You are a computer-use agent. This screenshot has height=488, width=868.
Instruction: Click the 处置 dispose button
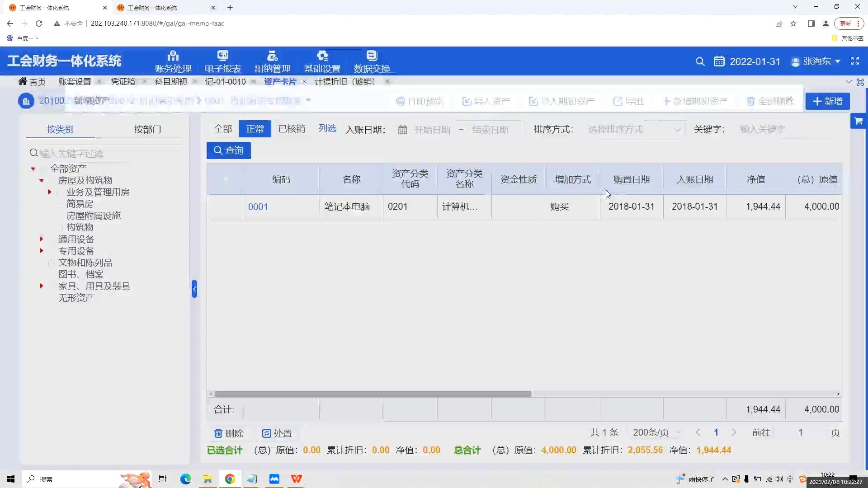coord(277,433)
